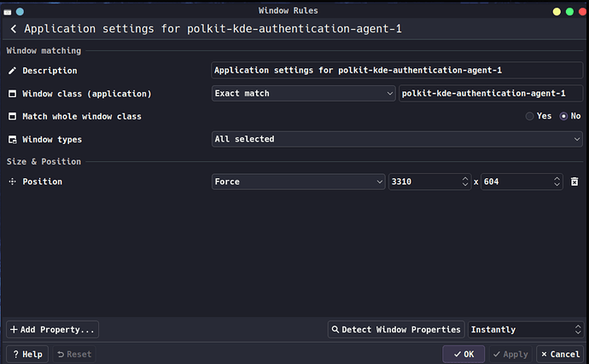Click into the Description text field
The width and height of the screenshot is (589, 364).
(x=397, y=71)
